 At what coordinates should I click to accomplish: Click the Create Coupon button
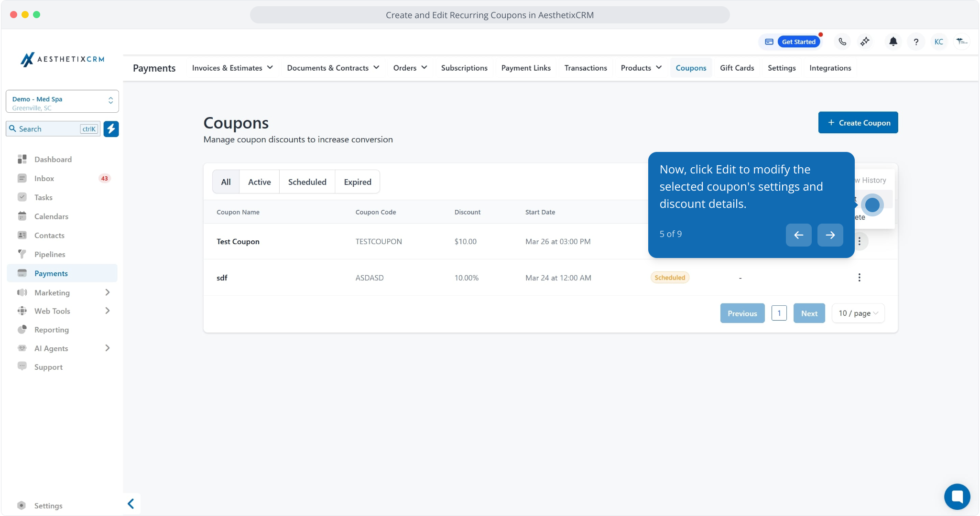pos(858,123)
